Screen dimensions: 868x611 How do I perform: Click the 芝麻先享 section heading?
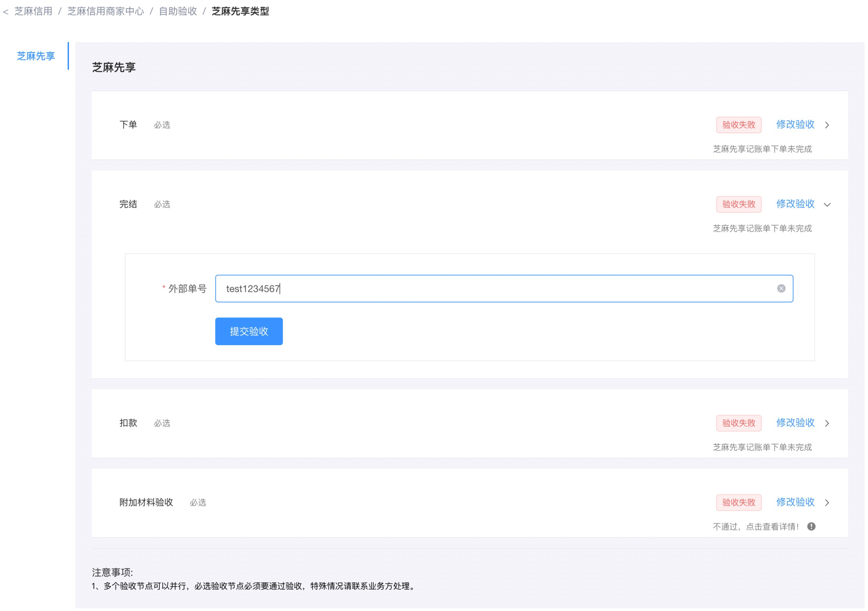point(114,67)
